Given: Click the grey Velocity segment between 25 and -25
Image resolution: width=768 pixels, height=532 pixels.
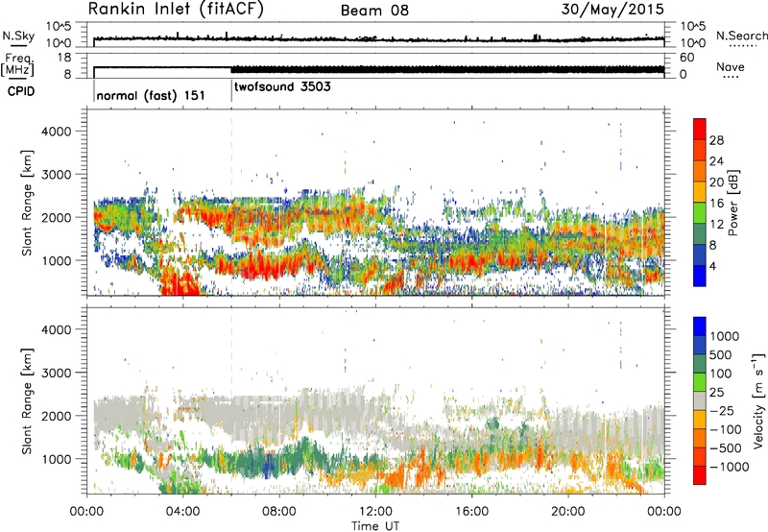Looking at the screenshot, I should [700, 400].
